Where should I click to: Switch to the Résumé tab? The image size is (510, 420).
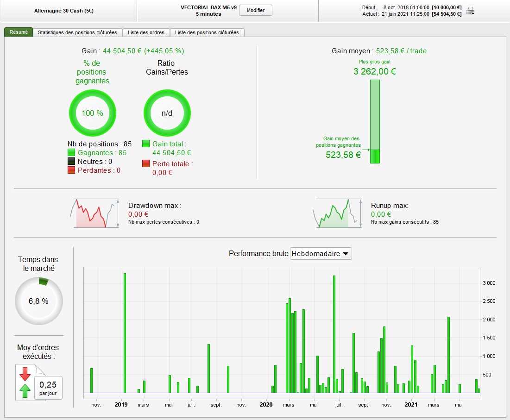pos(19,32)
